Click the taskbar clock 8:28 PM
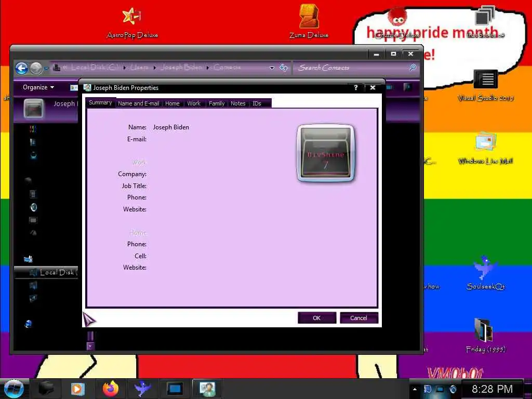 point(492,389)
